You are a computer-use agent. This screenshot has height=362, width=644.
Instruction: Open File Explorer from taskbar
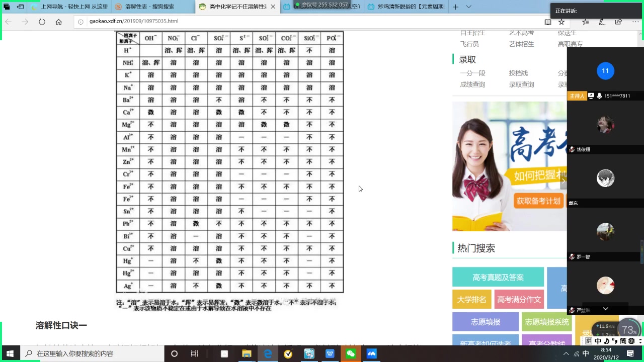point(247,354)
